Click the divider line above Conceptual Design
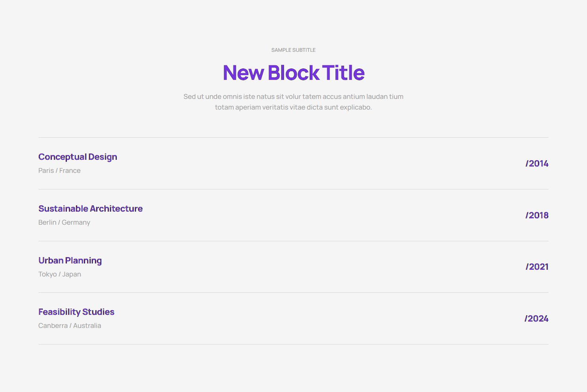This screenshot has width=587, height=392. coord(293,138)
